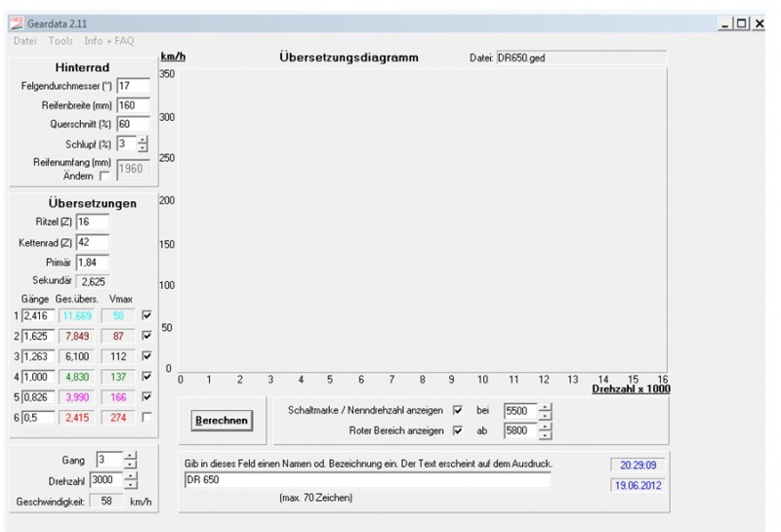Open the Tools menu
781x532 pixels.
click(x=61, y=40)
